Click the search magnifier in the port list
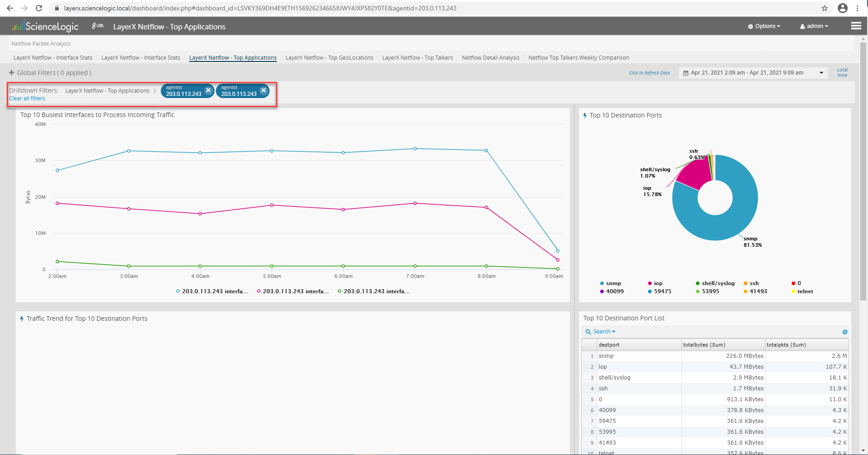This screenshot has width=868, height=455. [x=588, y=331]
